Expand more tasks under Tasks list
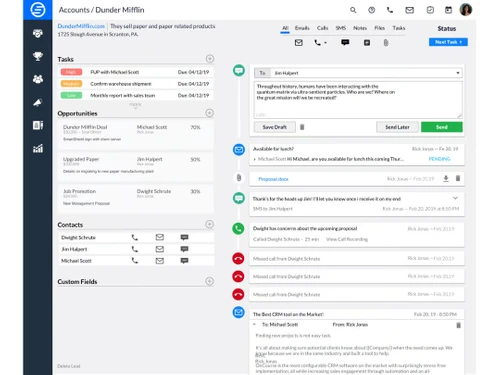 coord(135,106)
